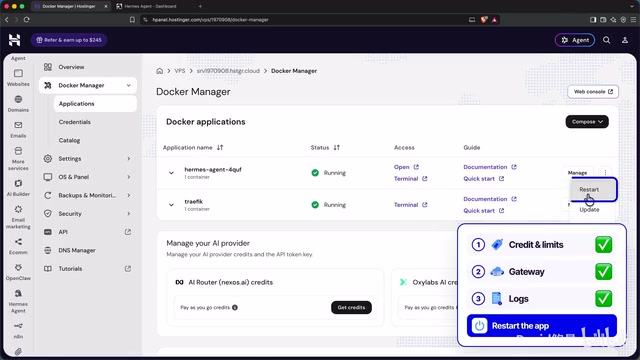Expand the hermes-agent-4quf row

coord(171,173)
